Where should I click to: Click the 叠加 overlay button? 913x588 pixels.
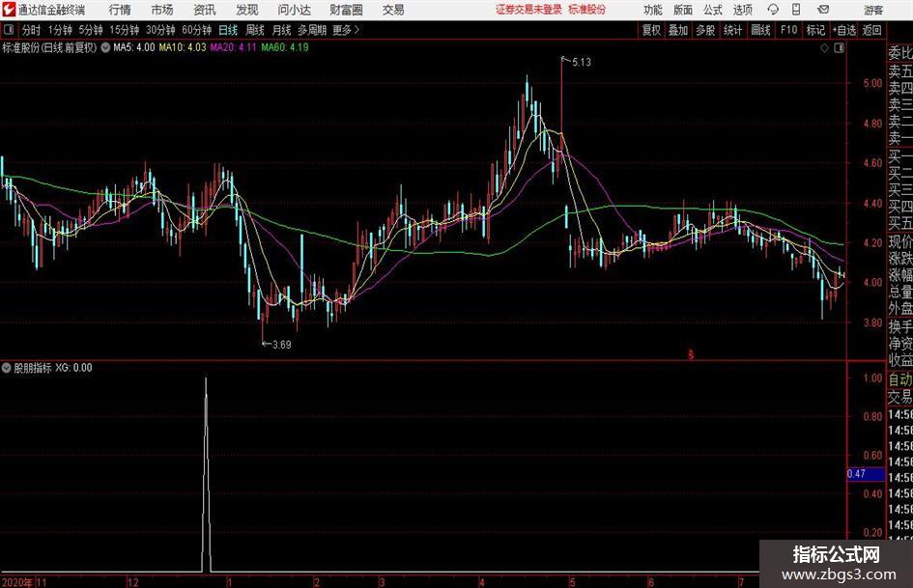tap(678, 30)
